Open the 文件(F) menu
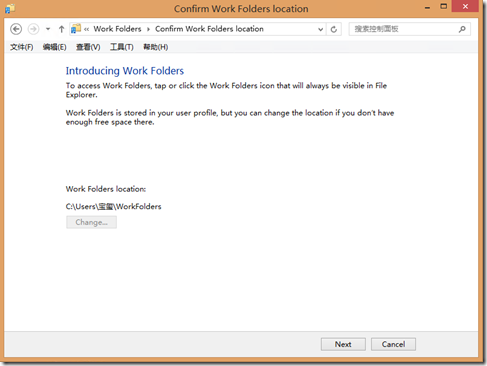 pos(21,47)
